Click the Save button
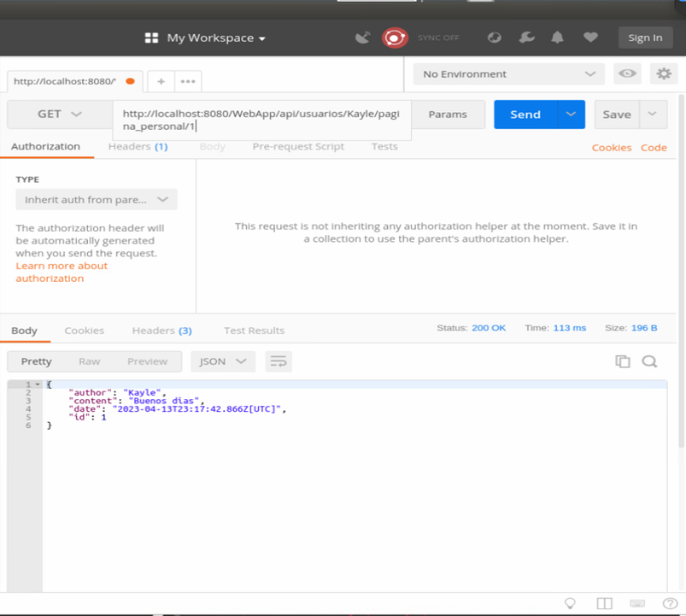The width and height of the screenshot is (686, 616). [x=617, y=114]
